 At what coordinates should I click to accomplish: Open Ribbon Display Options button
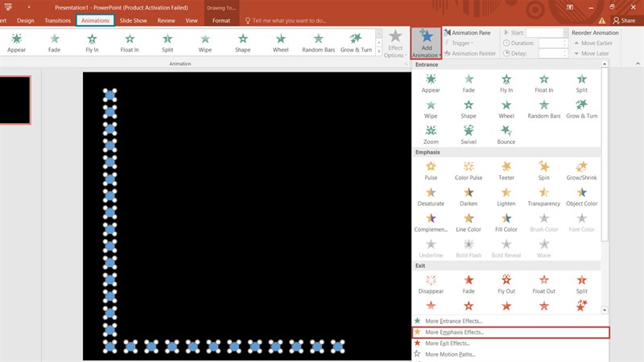tap(570, 7)
